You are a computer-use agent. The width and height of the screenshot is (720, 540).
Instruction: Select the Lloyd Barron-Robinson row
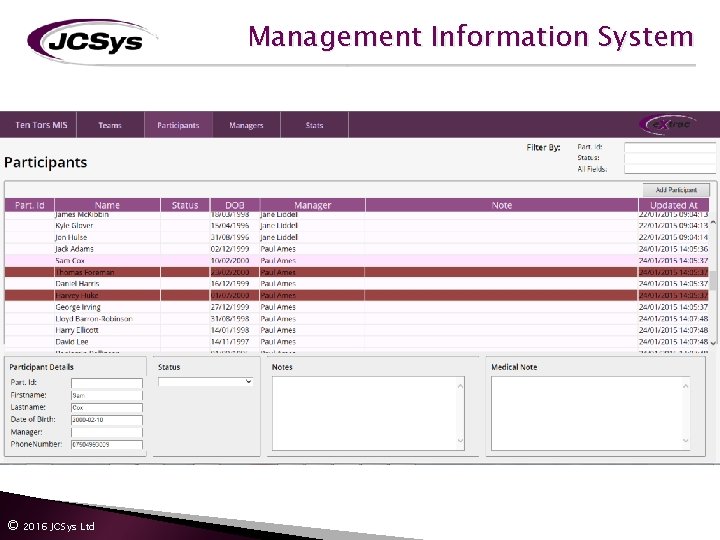coord(357,319)
